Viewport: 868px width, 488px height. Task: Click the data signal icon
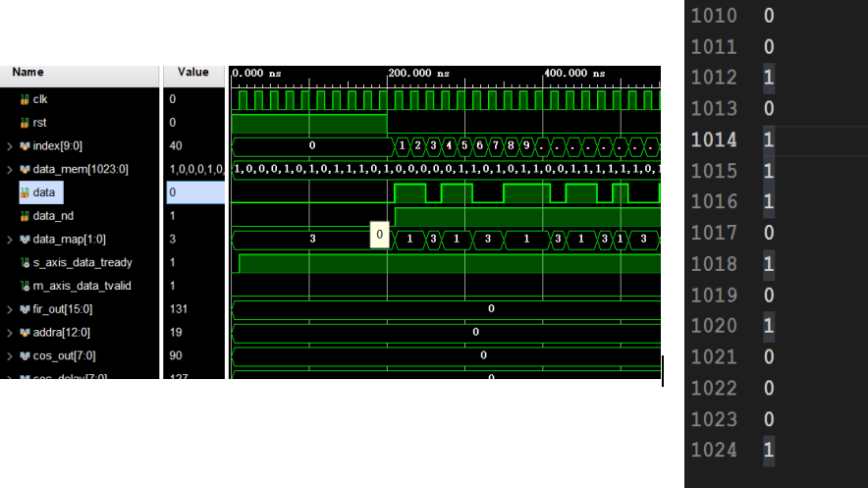[25, 192]
